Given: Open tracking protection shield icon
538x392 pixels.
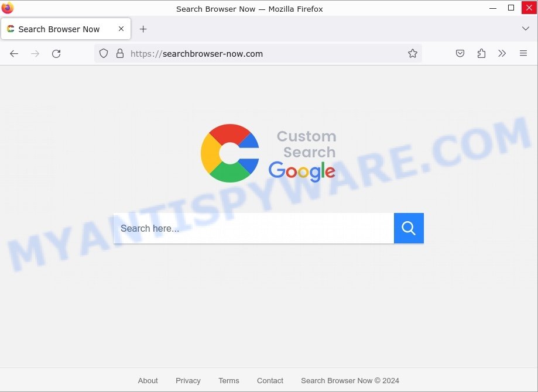Looking at the screenshot, I should tap(104, 53).
